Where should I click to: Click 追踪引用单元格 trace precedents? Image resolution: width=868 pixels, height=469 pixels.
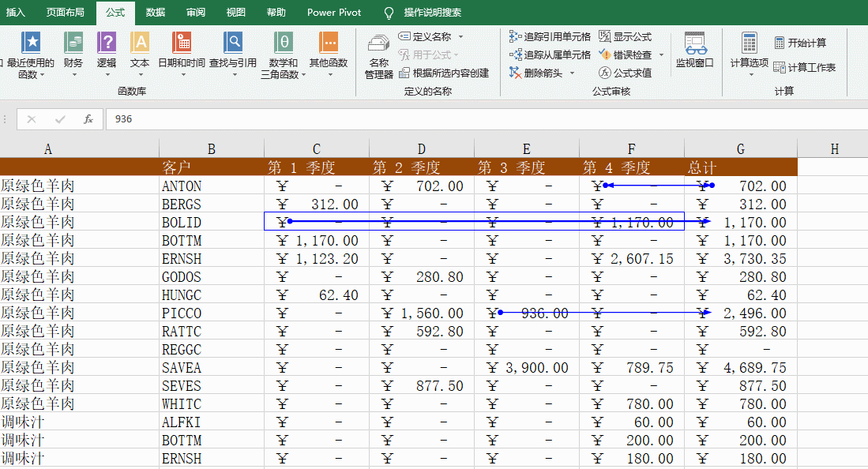tap(550, 36)
